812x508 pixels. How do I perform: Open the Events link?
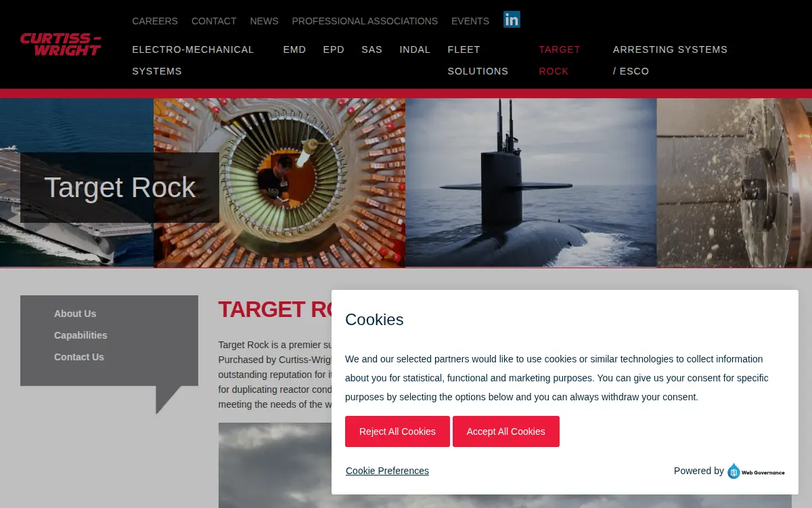(470, 21)
